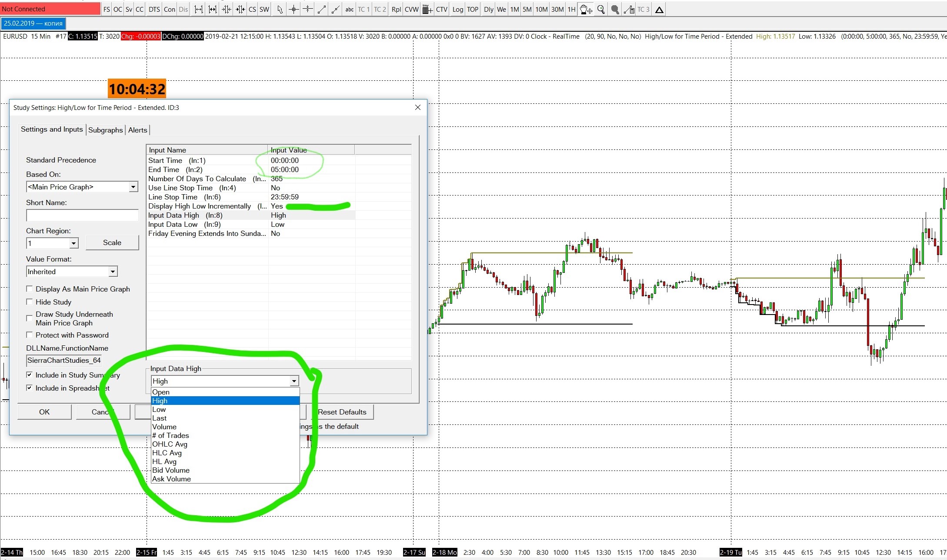The height and width of the screenshot is (560, 947).
Task: Switch to the Subgraphs tab
Action: coord(105,130)
